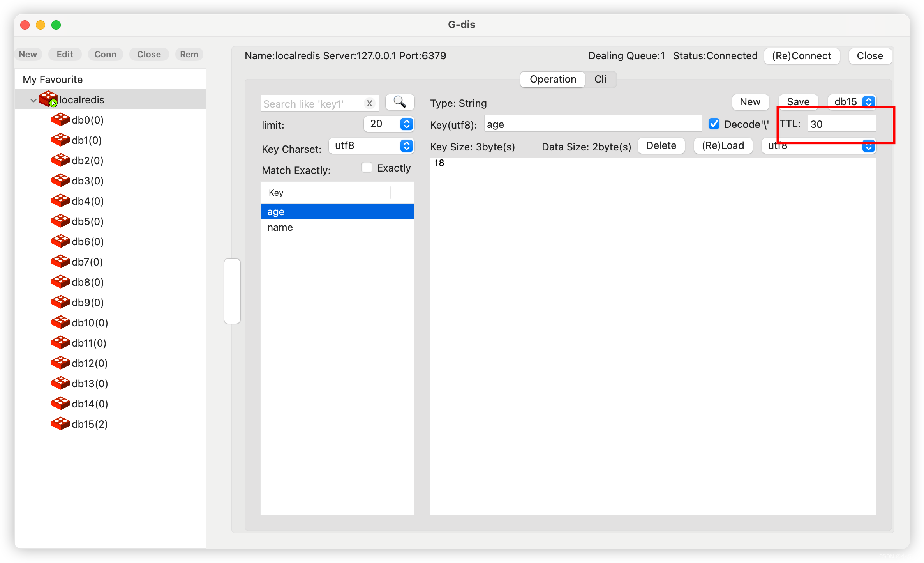Click the Key column header

[326, 193]
